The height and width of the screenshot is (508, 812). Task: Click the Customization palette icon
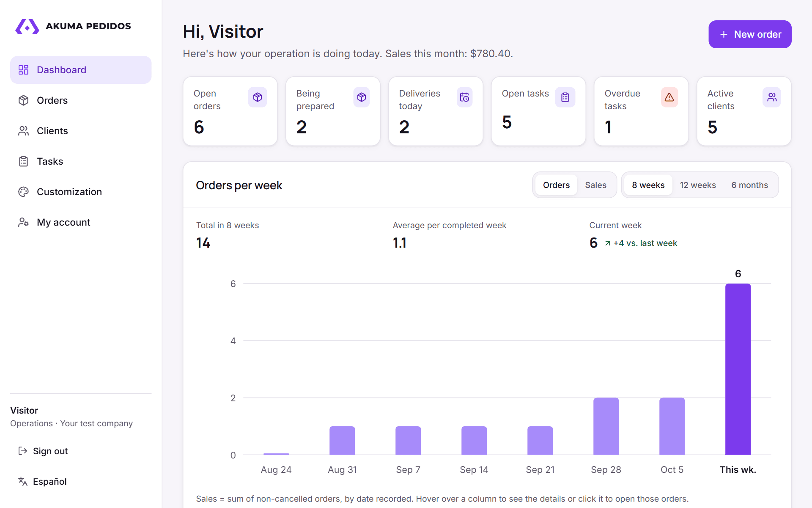23,192
